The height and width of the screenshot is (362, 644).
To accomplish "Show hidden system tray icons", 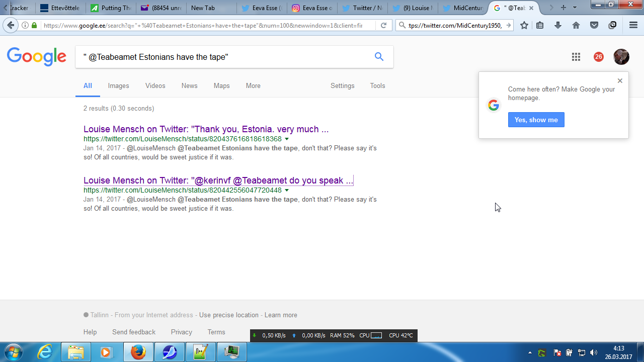I will tap(530, 352).
